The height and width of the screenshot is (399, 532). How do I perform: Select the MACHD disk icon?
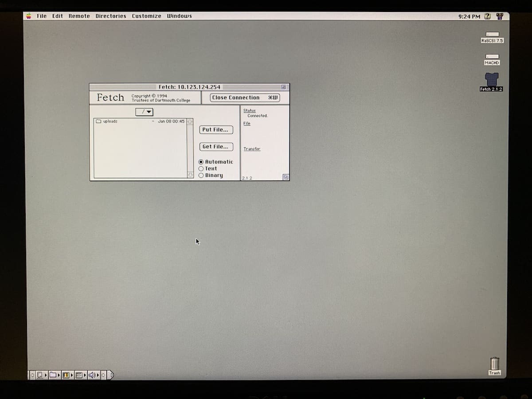pos(492,59)
